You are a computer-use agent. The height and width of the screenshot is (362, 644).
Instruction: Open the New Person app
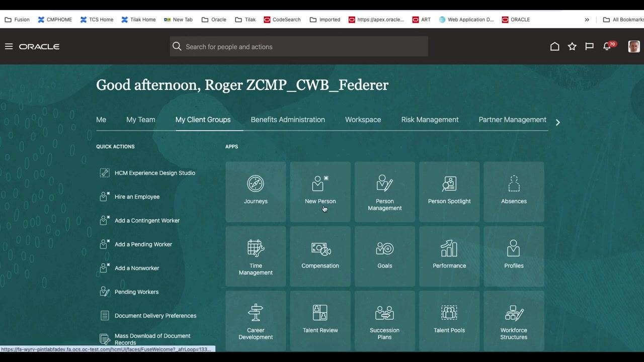point(320,192)
